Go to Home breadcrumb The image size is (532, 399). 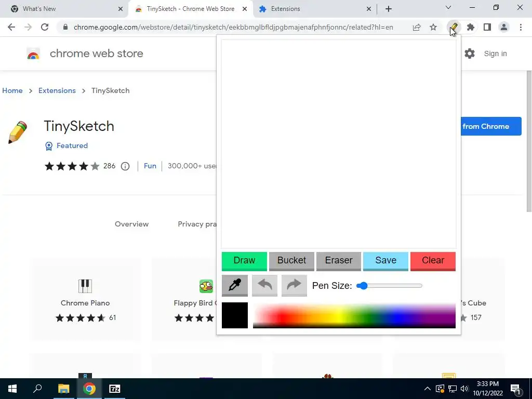(x=12, y=90)
